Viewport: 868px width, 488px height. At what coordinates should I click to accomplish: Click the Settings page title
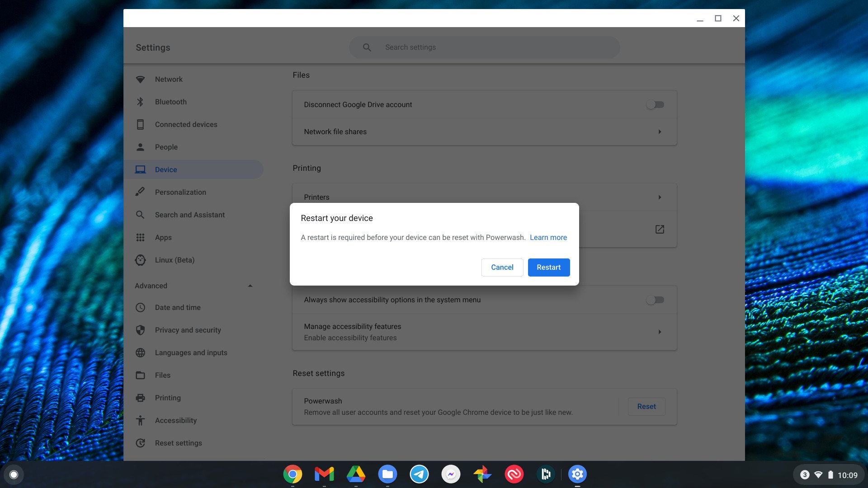click(153, 47)
